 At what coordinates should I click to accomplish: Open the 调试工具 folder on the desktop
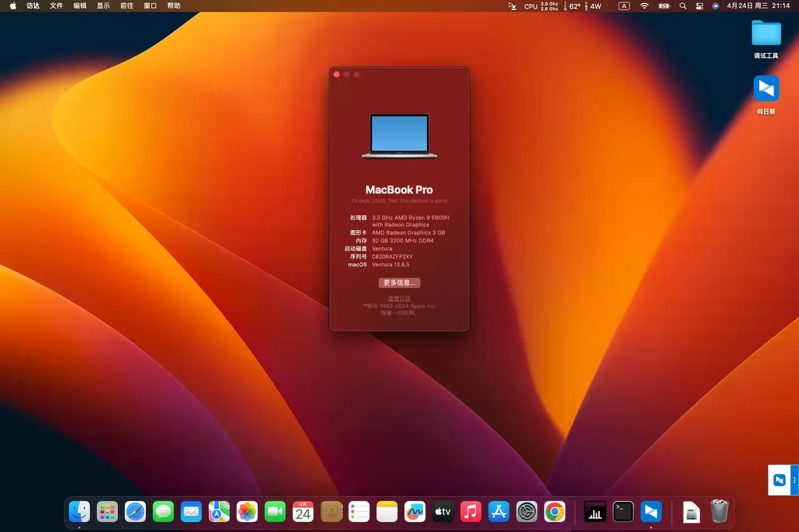pos(766,33)
